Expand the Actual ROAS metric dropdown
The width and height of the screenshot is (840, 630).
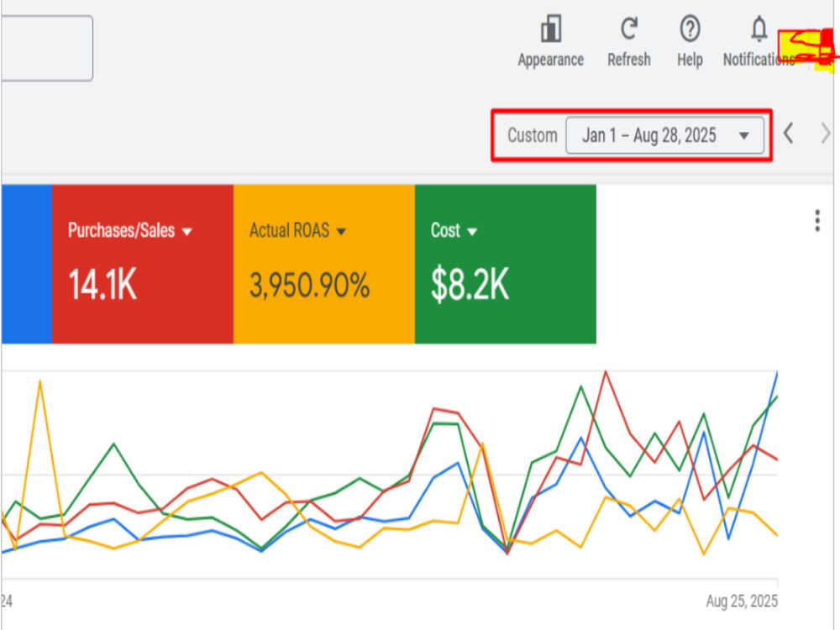click(x=341, y=232)
